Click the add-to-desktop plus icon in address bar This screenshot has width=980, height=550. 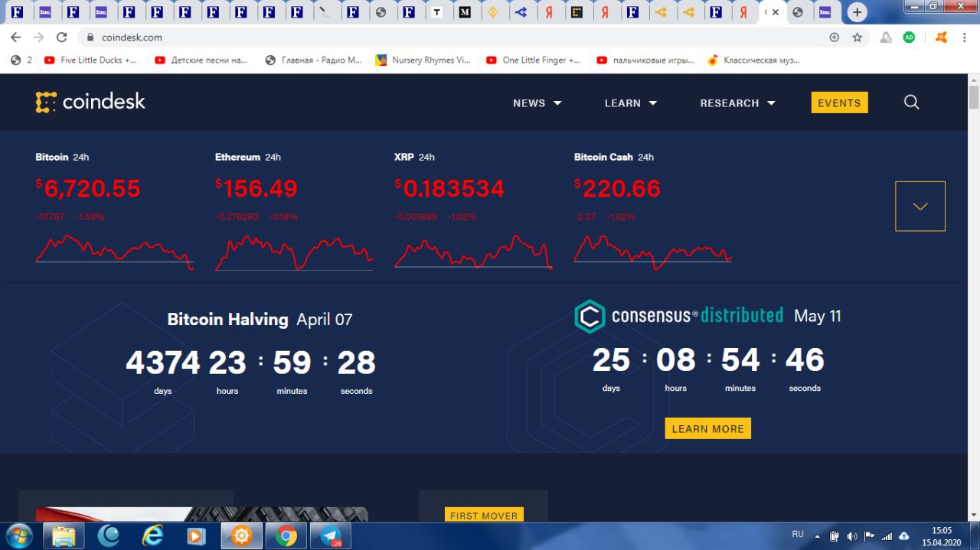click(x=835, y=37)
